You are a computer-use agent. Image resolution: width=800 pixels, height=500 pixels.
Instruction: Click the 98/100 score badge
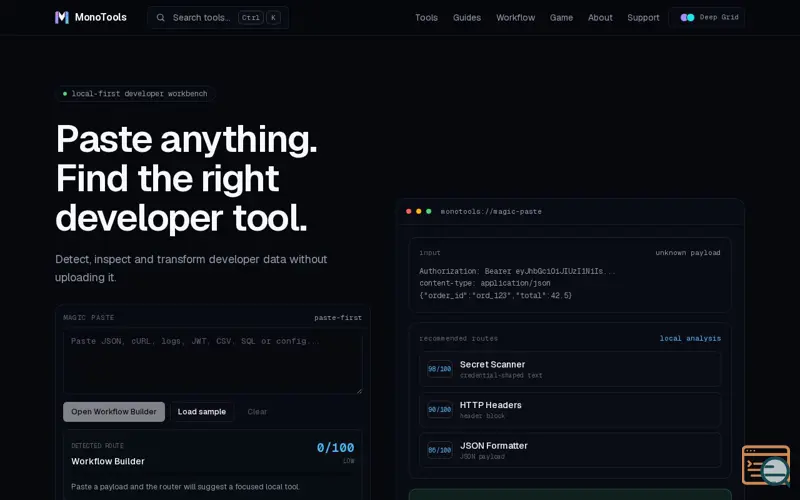coord(439,369)
